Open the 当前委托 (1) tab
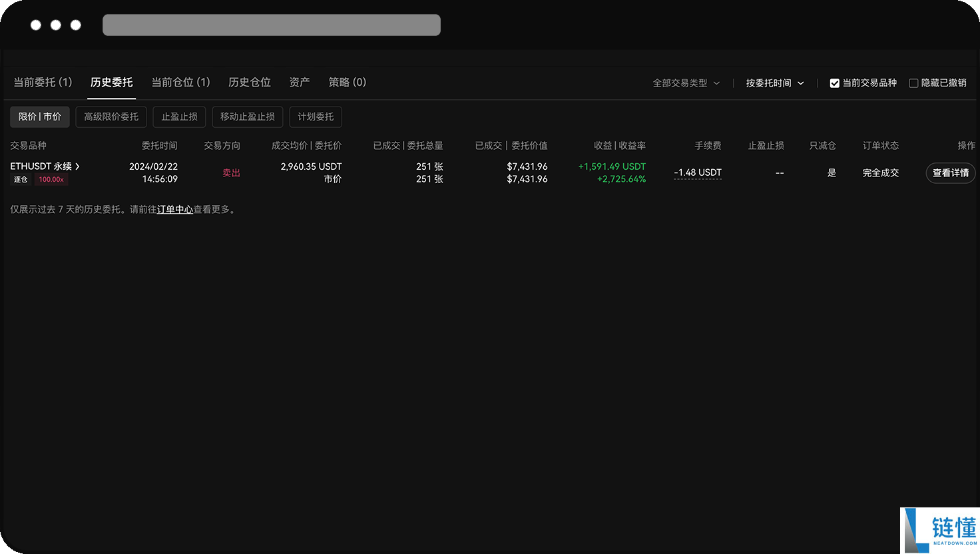Viewport: 980px width, 554px height. pos(42,82)
